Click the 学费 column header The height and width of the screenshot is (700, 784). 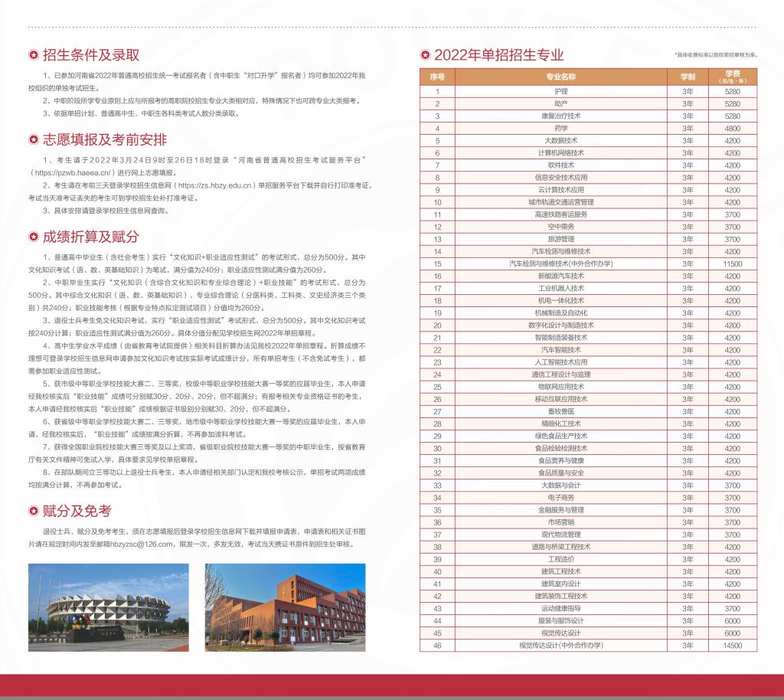[x=732, y=77]
